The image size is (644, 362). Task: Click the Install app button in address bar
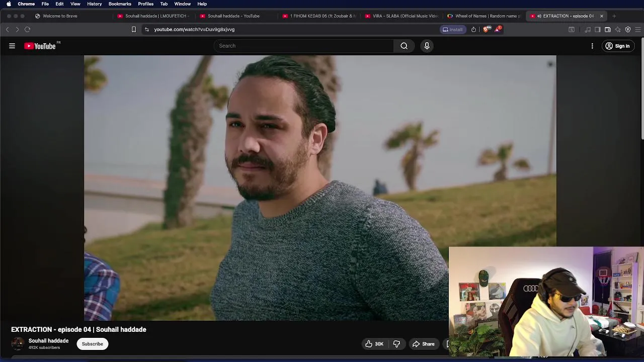(x=452, y=30)
